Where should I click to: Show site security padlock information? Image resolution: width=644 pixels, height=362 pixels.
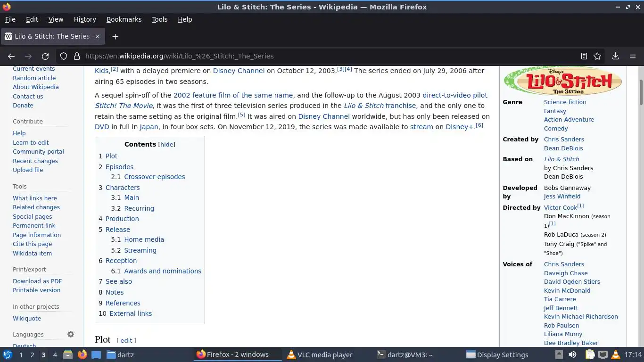point(76,56)
